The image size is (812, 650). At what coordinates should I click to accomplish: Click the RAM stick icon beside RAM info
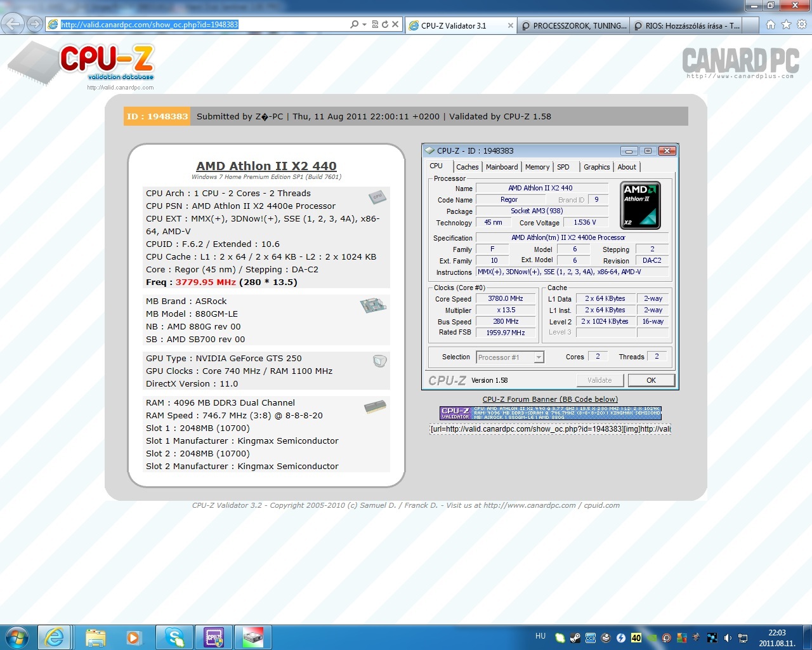(x=376, y=407)
